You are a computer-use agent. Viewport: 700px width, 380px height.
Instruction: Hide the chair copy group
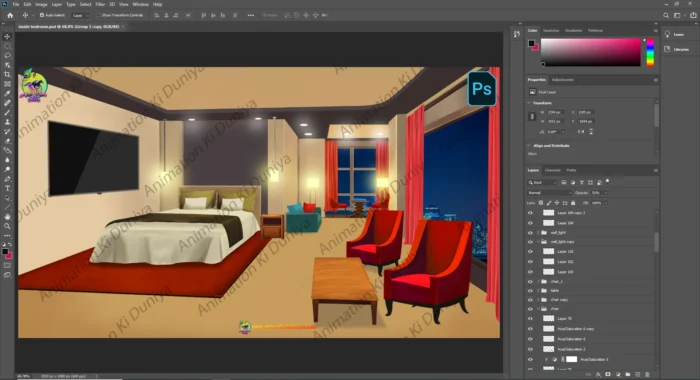tap(530, 300)
